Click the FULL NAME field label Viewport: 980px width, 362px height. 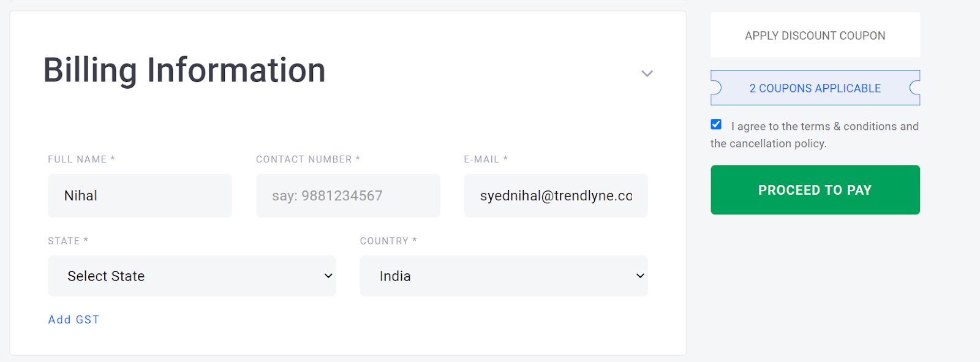point(81,159)
